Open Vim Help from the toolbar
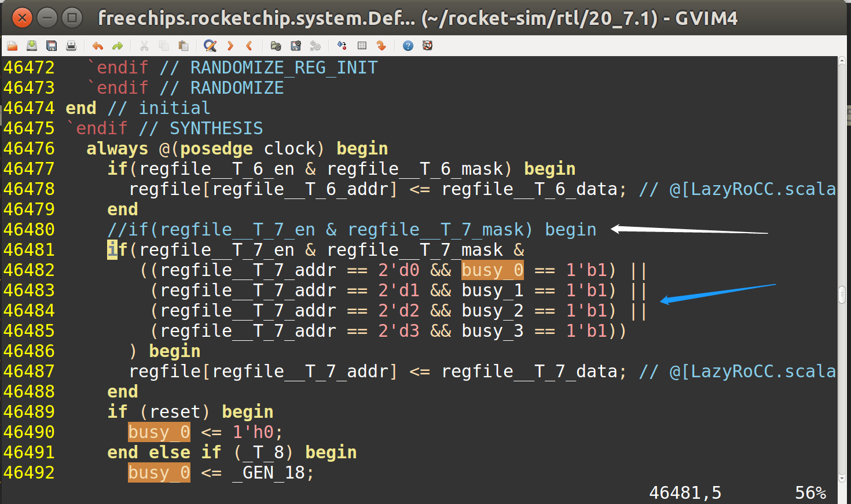Viewport: 851px width, 504px height. tap(408, 46)
